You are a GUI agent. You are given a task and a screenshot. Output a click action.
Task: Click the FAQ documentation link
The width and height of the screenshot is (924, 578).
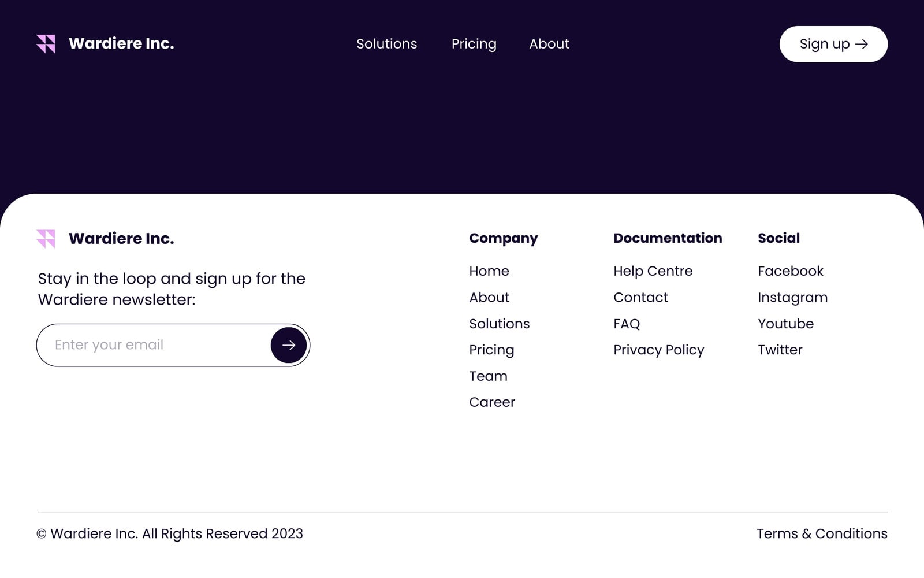[x=627, y=324]
